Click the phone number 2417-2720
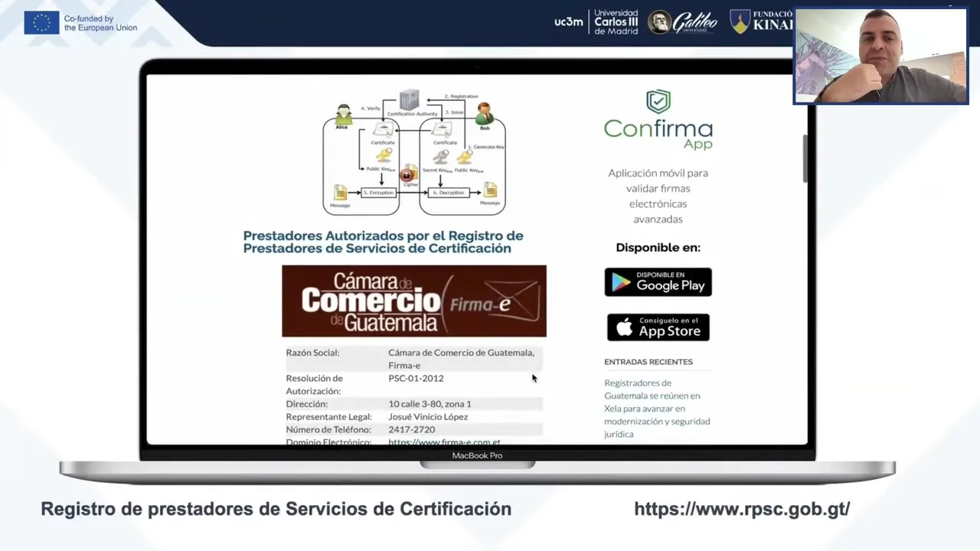This screenshot has width=980, height=551. 411,430
